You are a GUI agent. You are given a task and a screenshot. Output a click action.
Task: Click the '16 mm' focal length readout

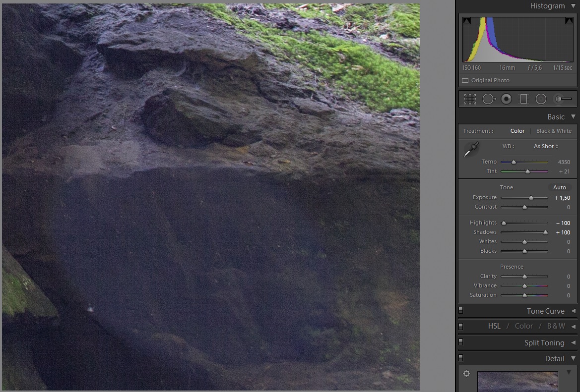(x=507, y=68)
